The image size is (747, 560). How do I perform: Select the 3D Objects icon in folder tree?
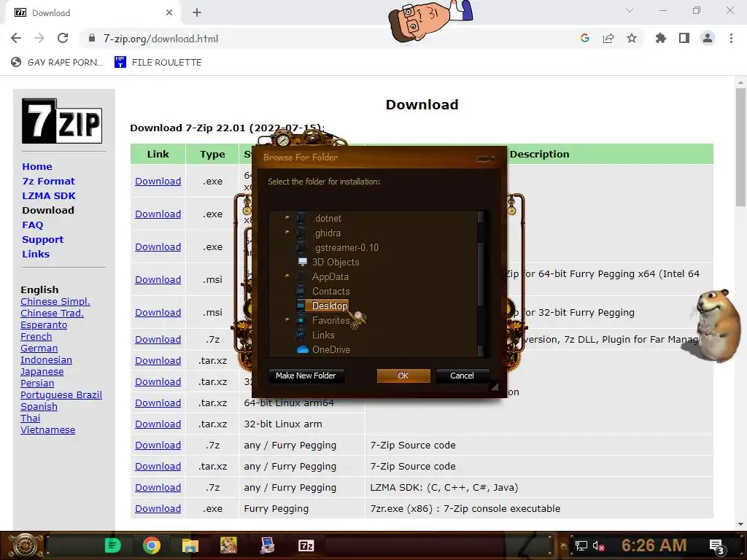pos(302,262)
